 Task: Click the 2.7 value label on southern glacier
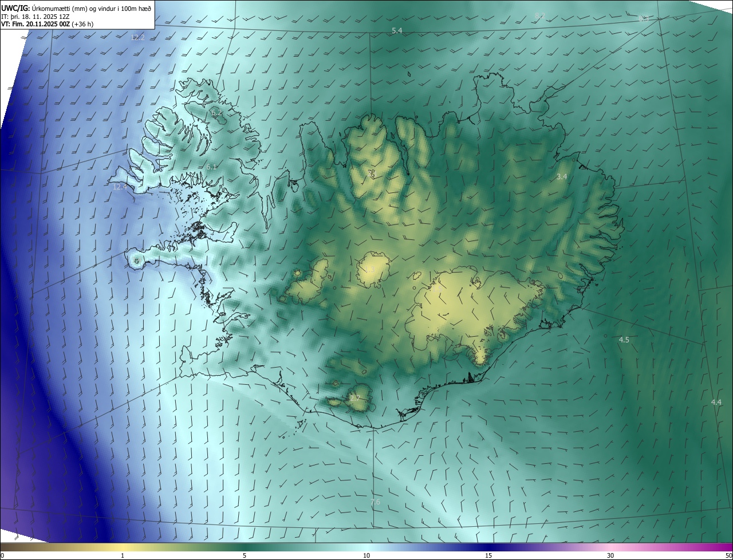354,397
